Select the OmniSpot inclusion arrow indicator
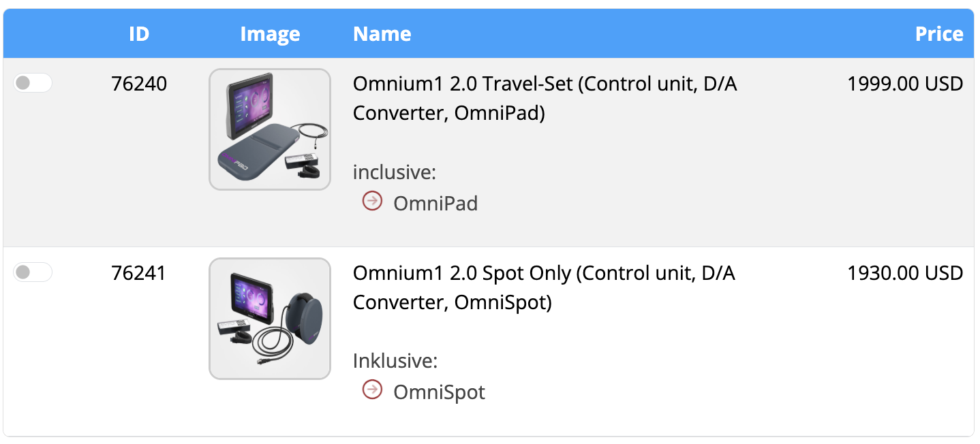The image size is (980, 444). (371, 390)
